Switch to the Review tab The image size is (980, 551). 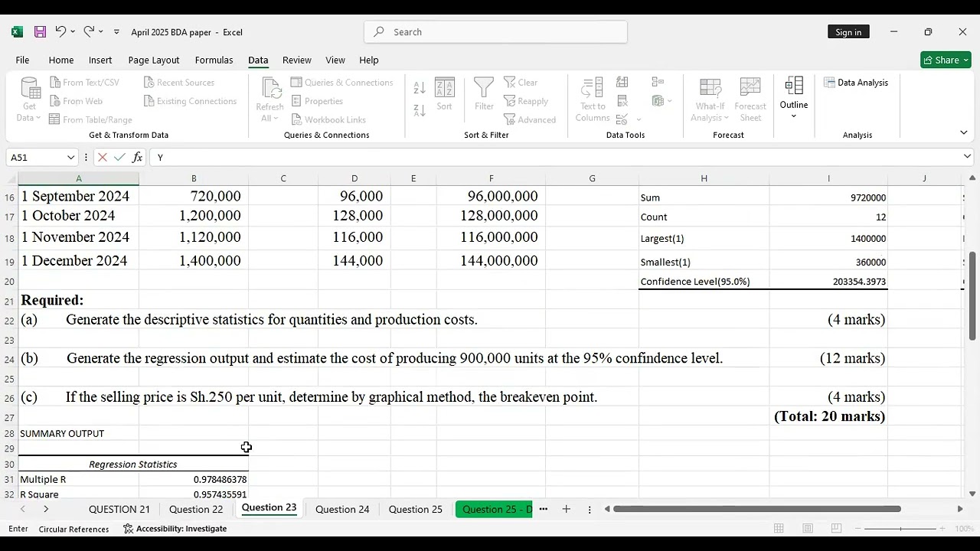tap(296, 60)
